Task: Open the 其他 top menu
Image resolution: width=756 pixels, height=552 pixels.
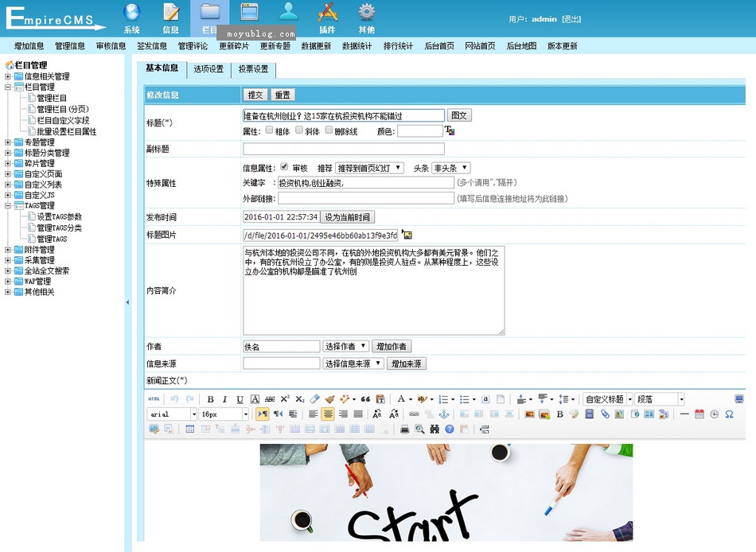Action: [x=366, y=19]
